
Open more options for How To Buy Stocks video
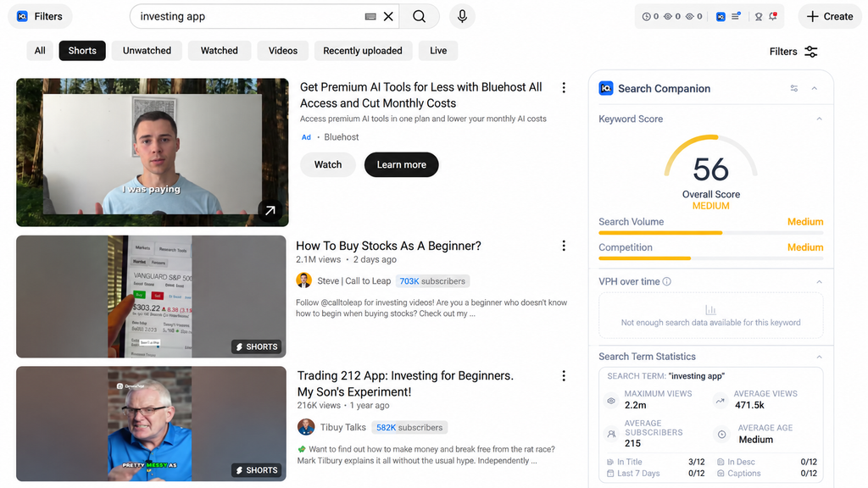tap(564, 246)
